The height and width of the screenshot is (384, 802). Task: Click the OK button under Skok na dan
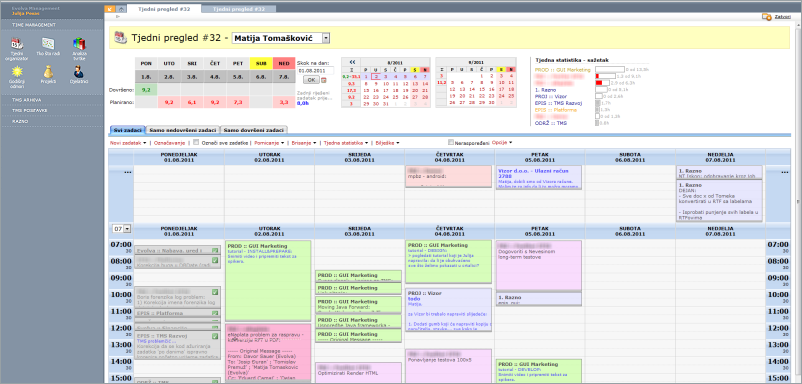(311, 80)
